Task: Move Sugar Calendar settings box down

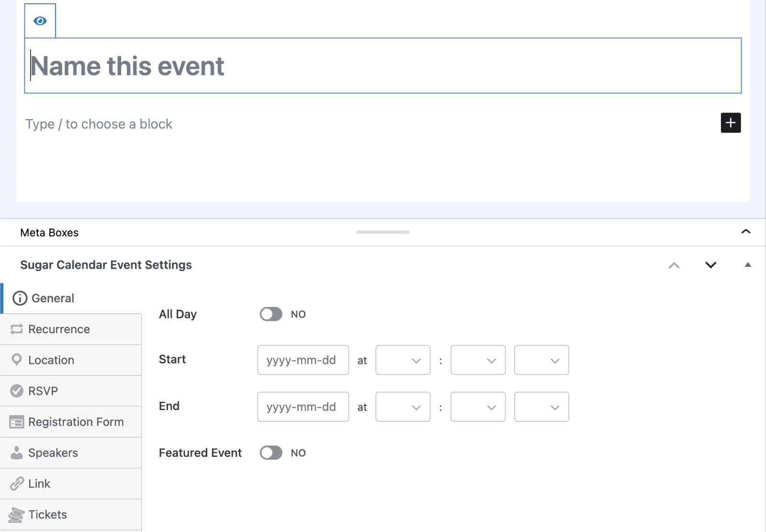Action: click(x=711, y=265)
